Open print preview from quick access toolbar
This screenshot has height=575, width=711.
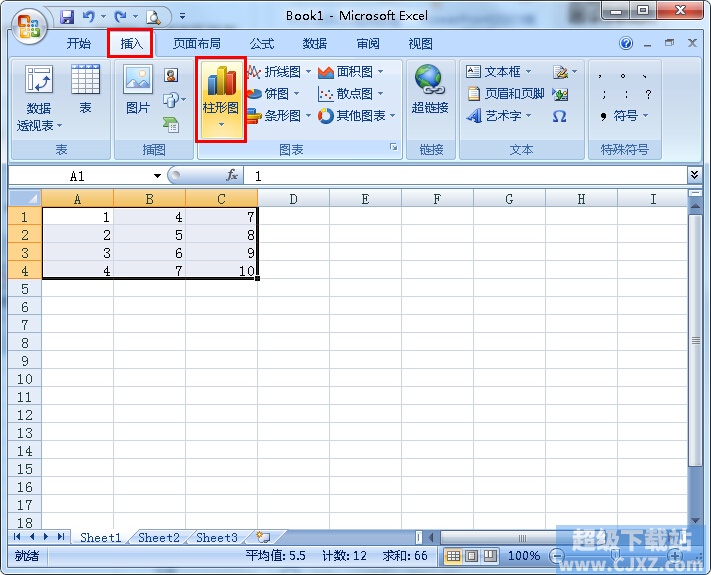(x=153, y=17)
